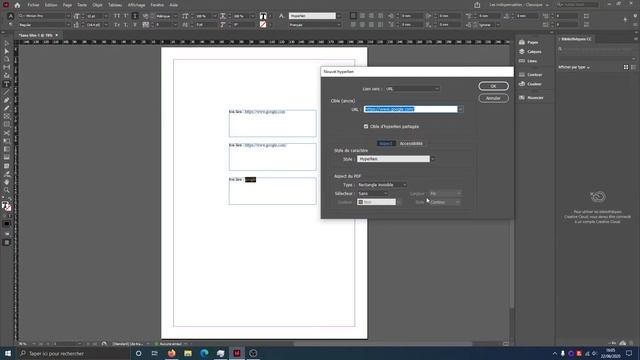This screenshot has height=360, width=640.
Task: Open the Les indispensables workspace dropdown
Action: pos(519,5)
